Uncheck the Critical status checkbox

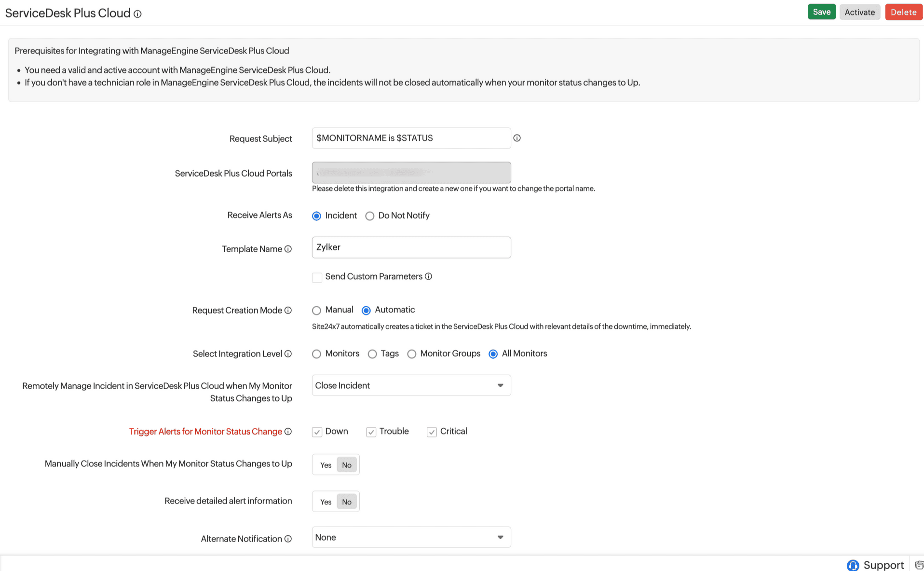pyautogui.click(x=432, y=432)
